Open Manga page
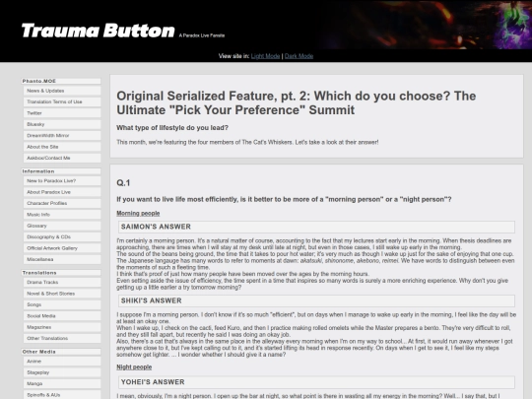532x399 pixels. coord(62,384)
